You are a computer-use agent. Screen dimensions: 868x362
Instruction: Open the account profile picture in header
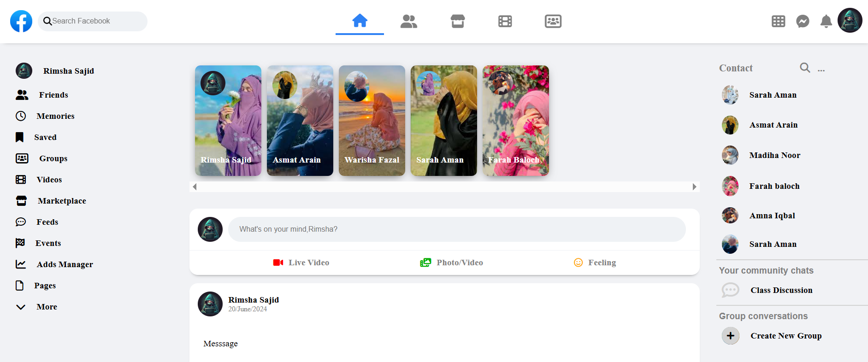coord(850,20)
